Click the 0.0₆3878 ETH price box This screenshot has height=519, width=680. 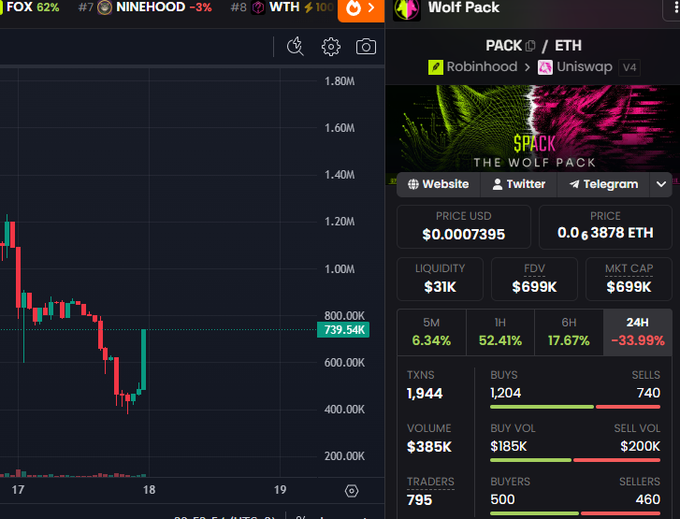(x=605, y=227)
